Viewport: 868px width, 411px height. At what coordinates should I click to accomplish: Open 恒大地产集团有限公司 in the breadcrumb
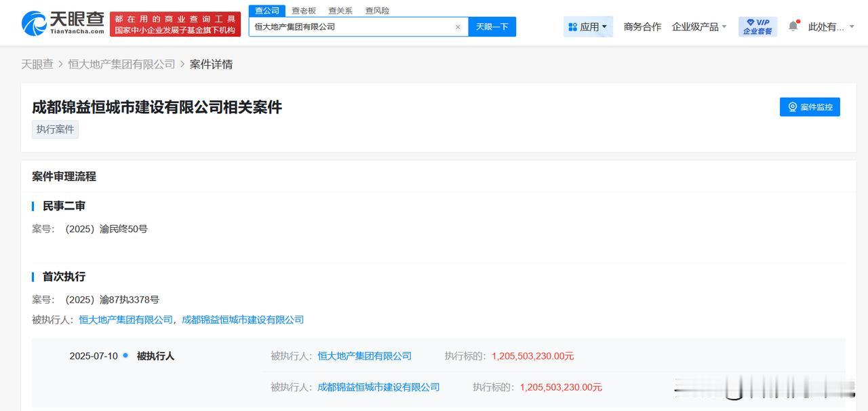click(121, 64)
